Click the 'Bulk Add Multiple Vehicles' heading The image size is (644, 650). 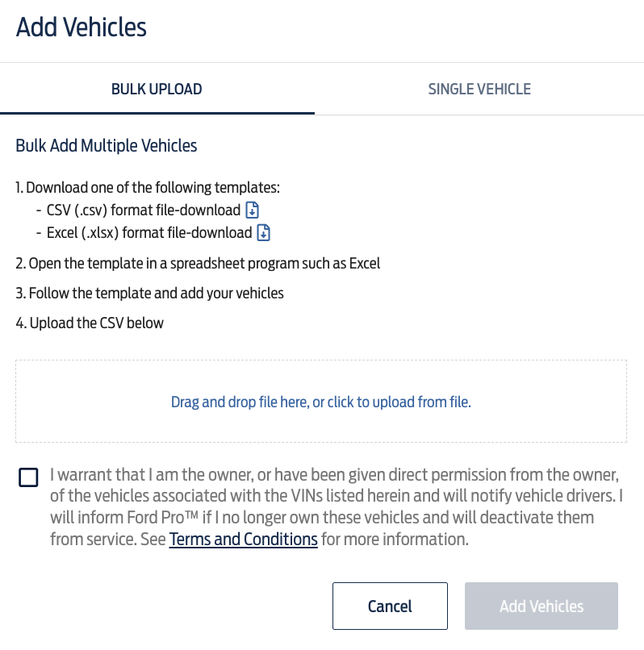[107, 145]
